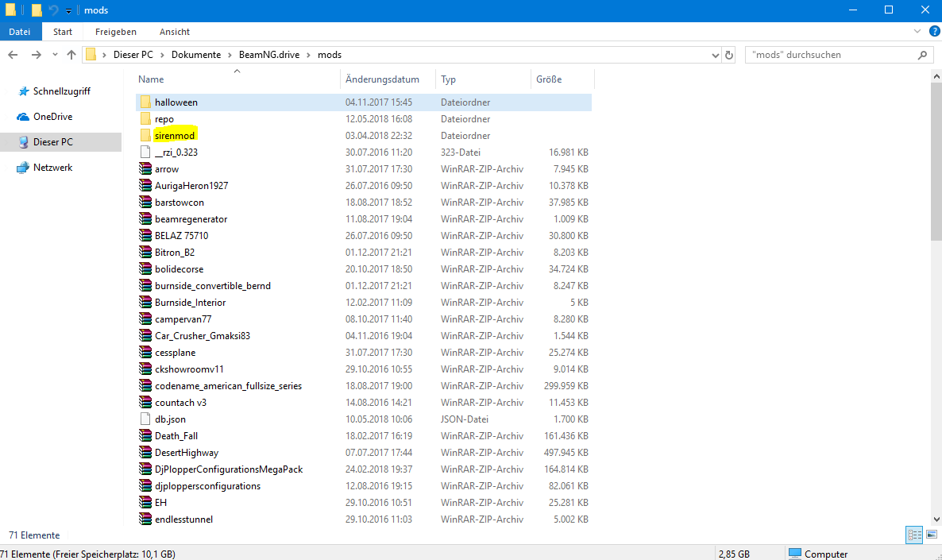The width and height of the screenshot is (942, 560).
Task: Click the vertical scrollbar down arrow
Action: [936, 519]
